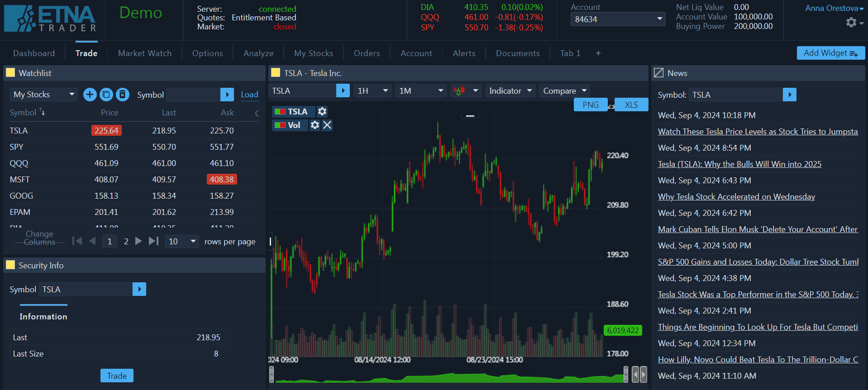Screen dimensions: 868x390
Task: Open the 1M period dropdown
Action: pos(421,91)
